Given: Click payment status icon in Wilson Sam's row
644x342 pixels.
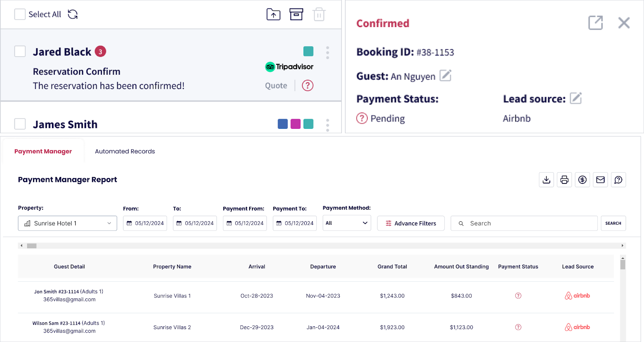Looking at the screenshot, I should click(x=518, y=327).
